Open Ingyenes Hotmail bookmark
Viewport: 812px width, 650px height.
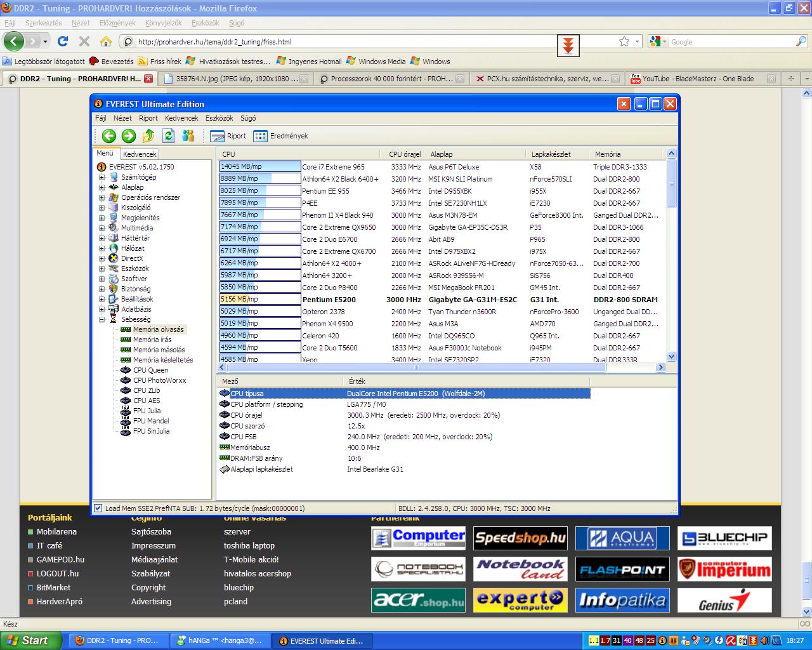pyautogui.click(x=310, y=62)
